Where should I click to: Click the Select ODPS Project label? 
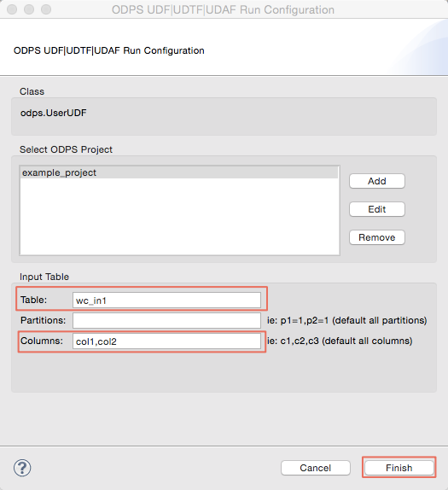pos(66,149)
